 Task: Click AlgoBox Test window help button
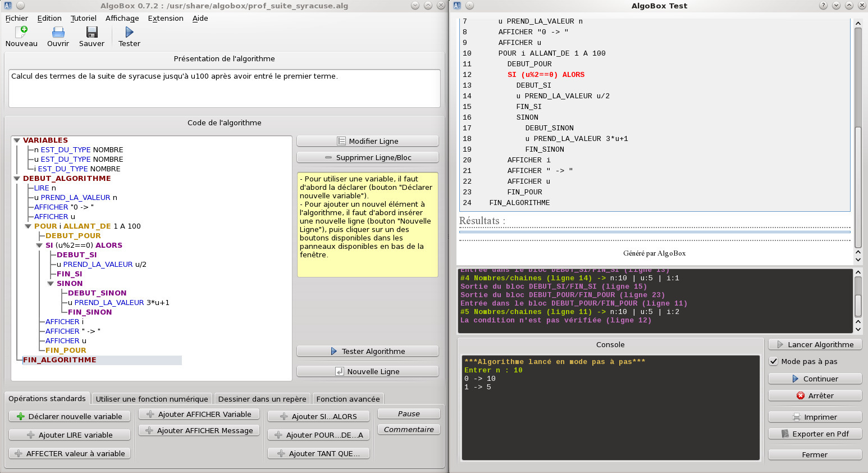(823, 6)
